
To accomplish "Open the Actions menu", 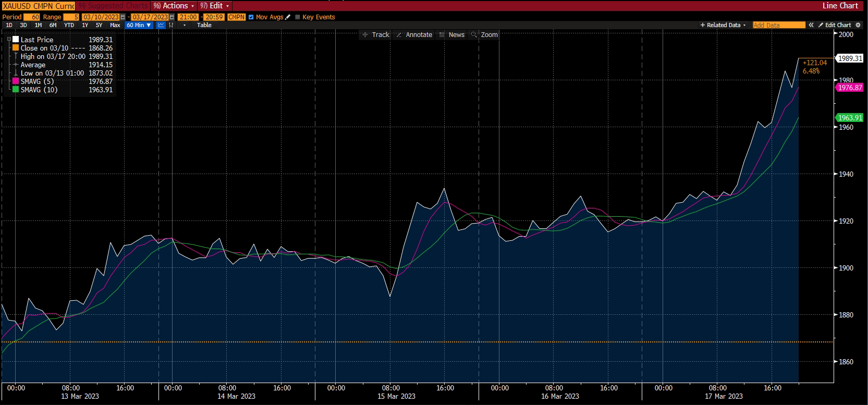I will (x=174, y=6).
